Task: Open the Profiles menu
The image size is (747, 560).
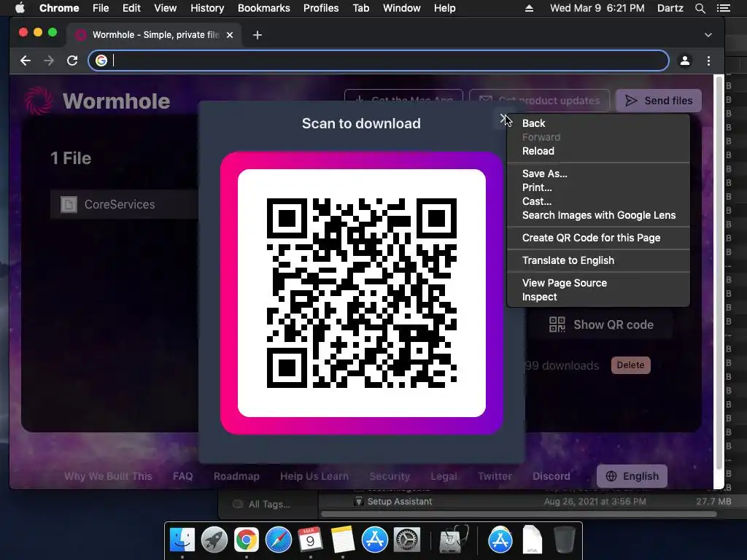Action: pos(321,8)
